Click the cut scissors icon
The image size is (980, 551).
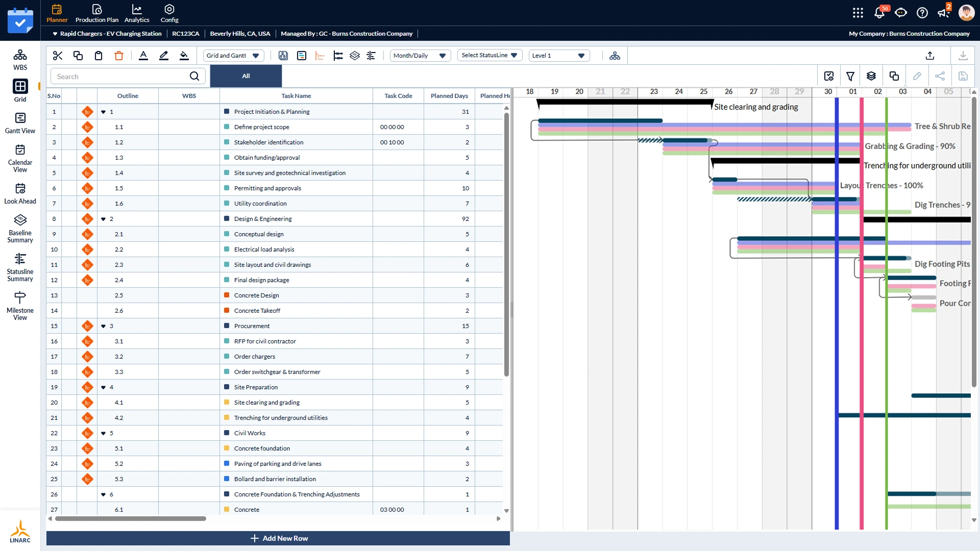click(58, 56)
